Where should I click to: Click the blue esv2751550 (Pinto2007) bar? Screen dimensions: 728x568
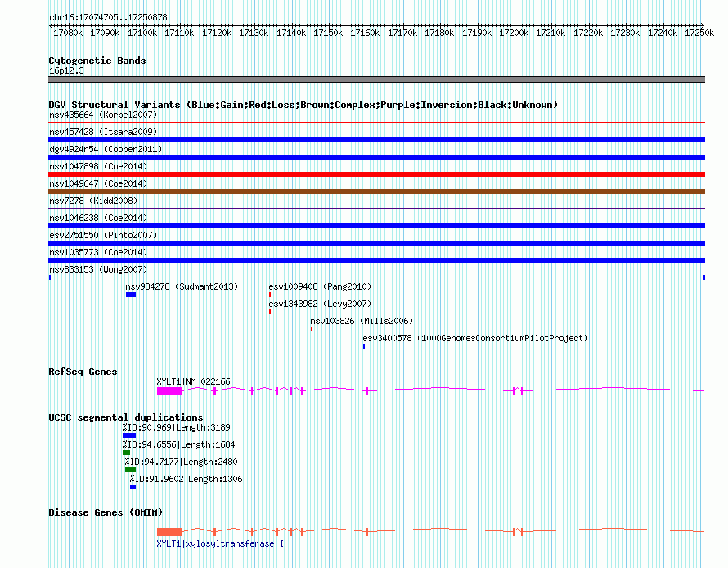pyautogui.click(x=376, y=243)
